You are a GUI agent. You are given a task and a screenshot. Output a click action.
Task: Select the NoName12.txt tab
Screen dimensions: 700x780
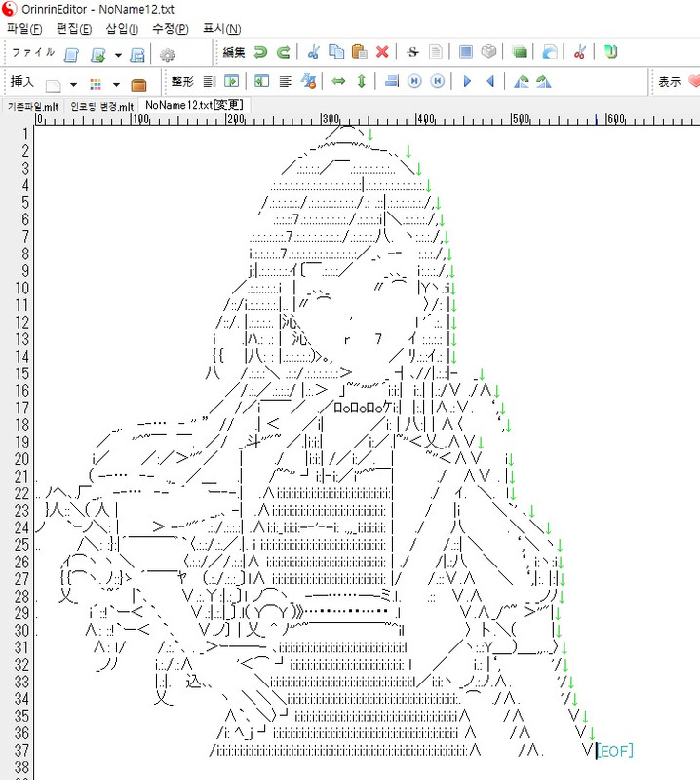click(x=194, y=105)
